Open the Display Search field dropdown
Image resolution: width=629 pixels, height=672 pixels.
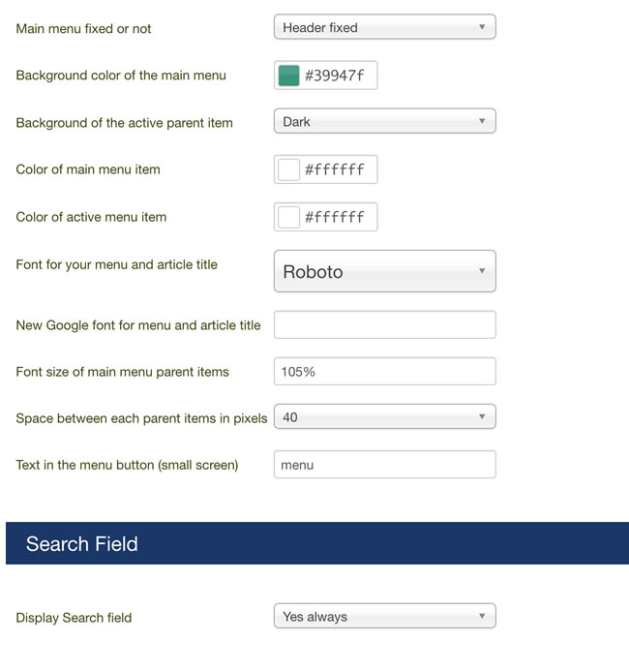[384, 616]
